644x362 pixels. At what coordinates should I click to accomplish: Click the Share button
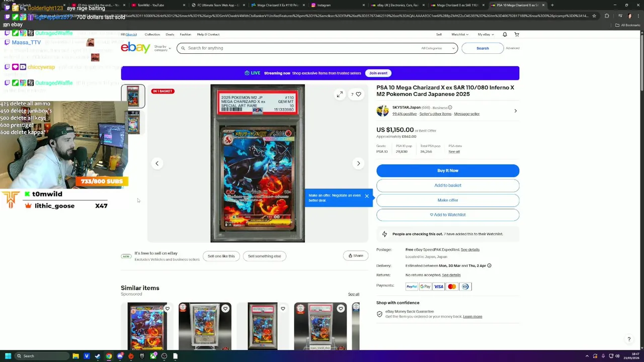click(x=356, y=256)
